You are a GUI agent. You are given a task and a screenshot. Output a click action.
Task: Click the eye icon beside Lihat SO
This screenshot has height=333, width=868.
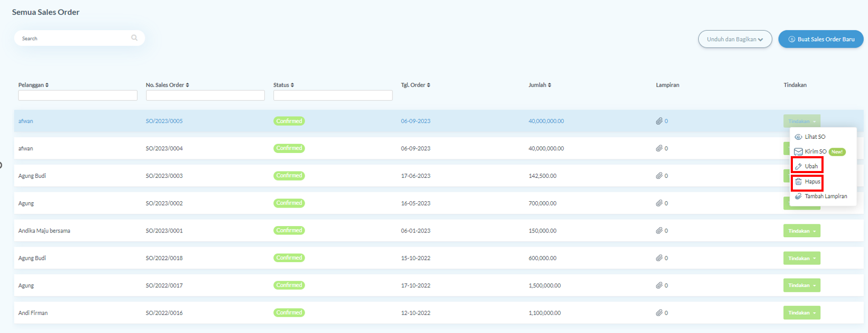click(798, 137)
